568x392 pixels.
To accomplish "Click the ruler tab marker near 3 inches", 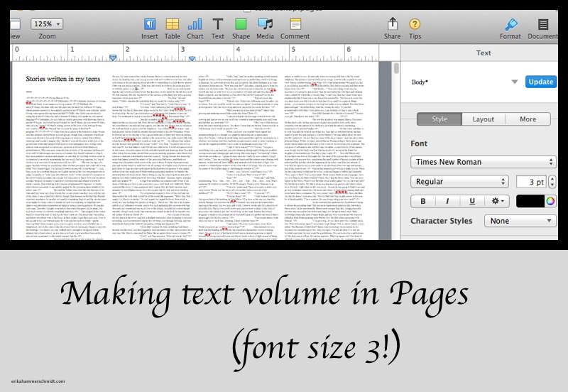I will [x=192, y=58].
